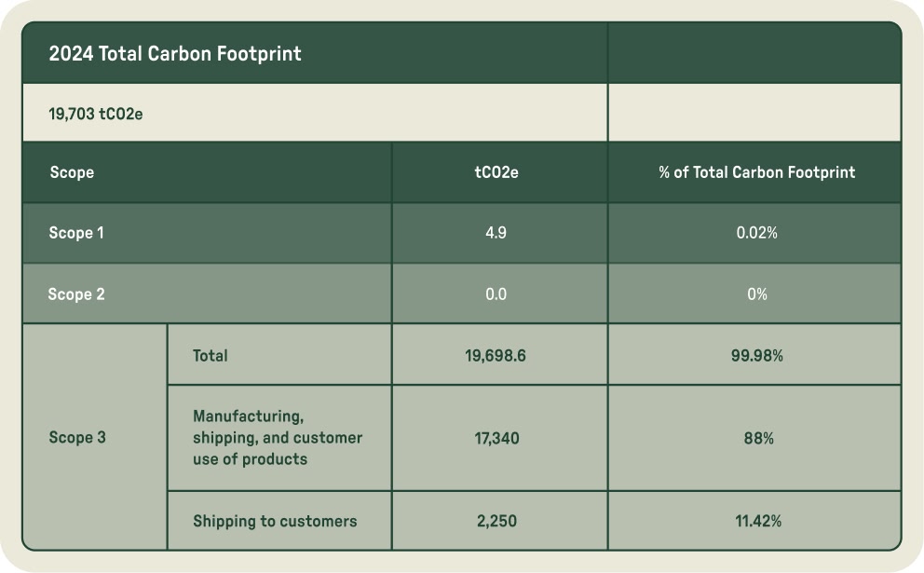Select the "% of Total Carbon Footprint" header

pyautogui.click(x=756, y=172)
